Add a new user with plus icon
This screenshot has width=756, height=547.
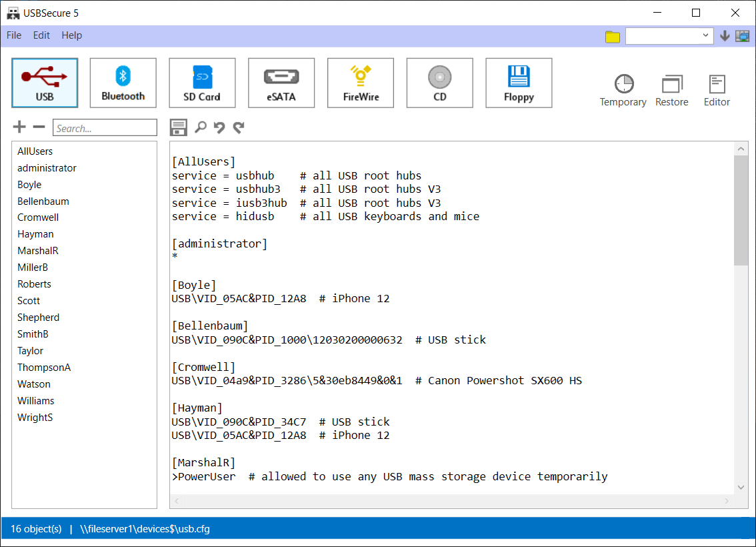(19, 127)
